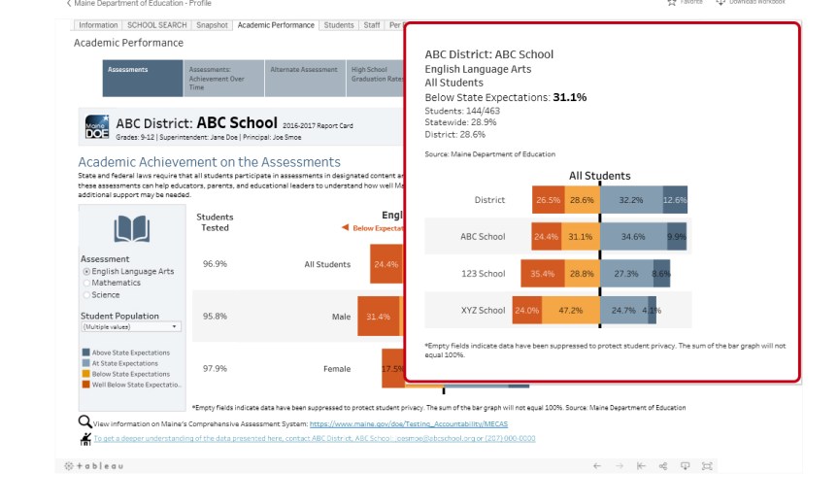Screen dimensions: 838x504
Task: Click the Male 31.4% bar segment
Action: [x=377, y=317]
